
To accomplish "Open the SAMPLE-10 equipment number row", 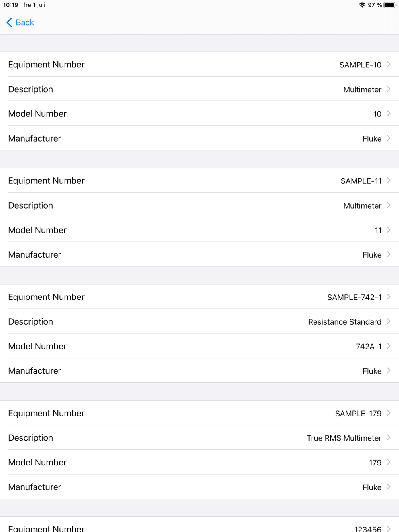I will pyautogui.click(x=199, y=65).
